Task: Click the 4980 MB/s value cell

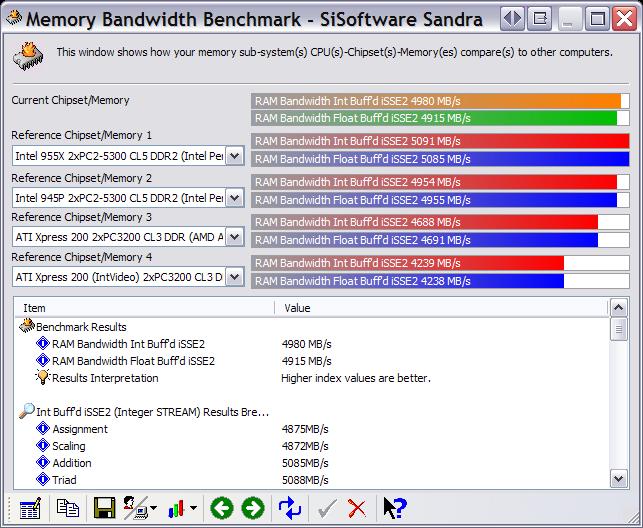Action: point(306,344)
